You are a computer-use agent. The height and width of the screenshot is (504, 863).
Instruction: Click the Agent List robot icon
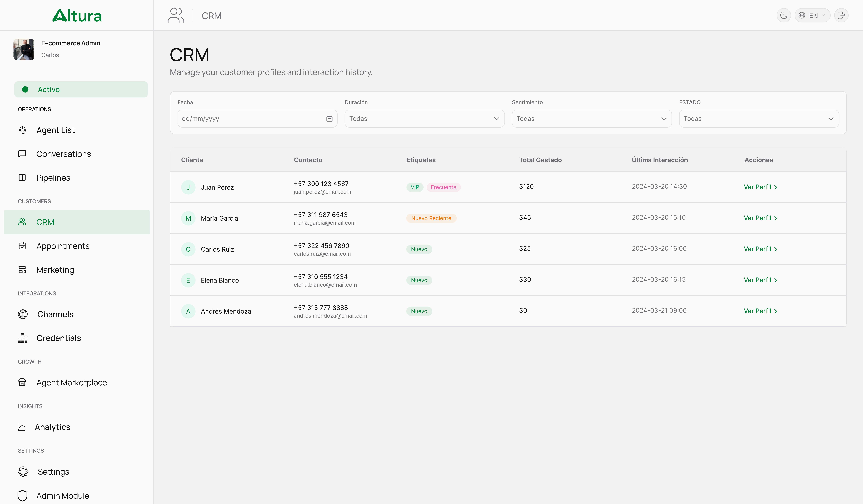point(23,130)
